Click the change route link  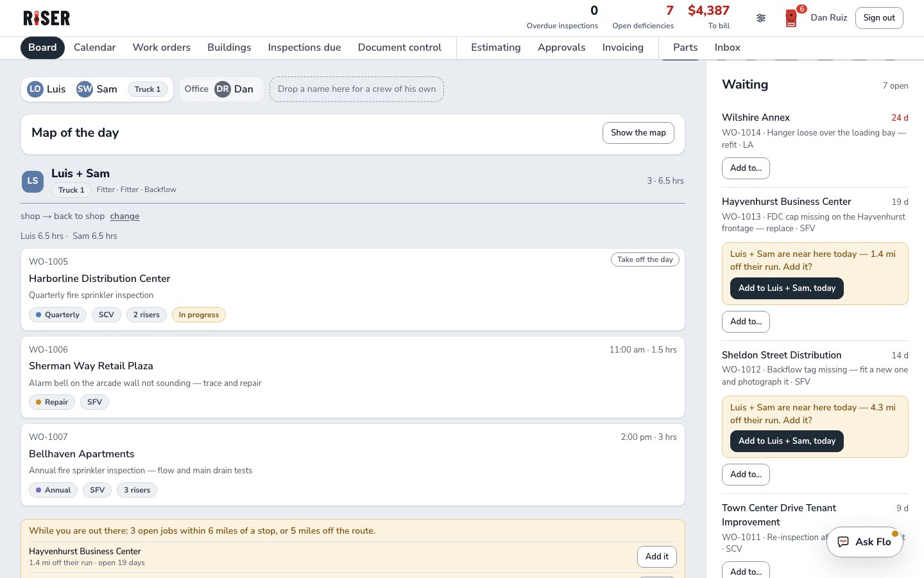coord(124,216)
